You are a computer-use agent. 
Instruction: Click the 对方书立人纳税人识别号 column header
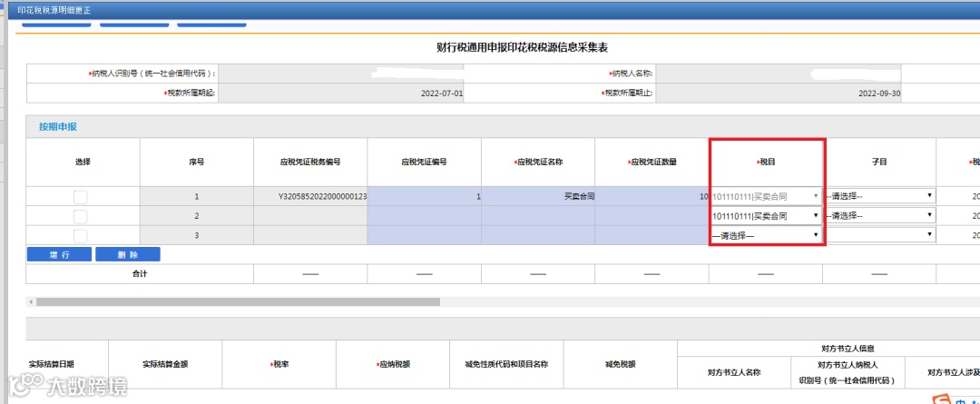pos(848,372)
